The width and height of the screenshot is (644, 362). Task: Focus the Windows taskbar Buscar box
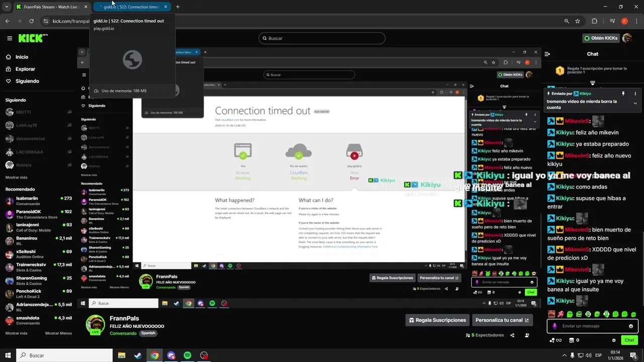(x=64, y=355)
